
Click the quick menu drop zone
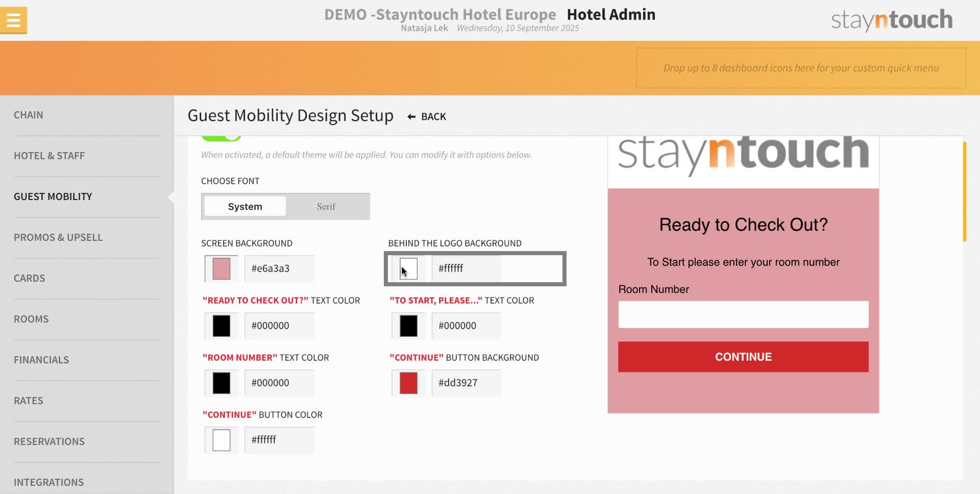[801, 68]
